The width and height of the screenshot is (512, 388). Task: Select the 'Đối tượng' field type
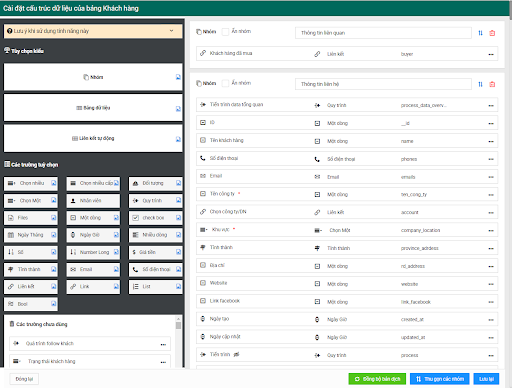(x=156, y=183)
